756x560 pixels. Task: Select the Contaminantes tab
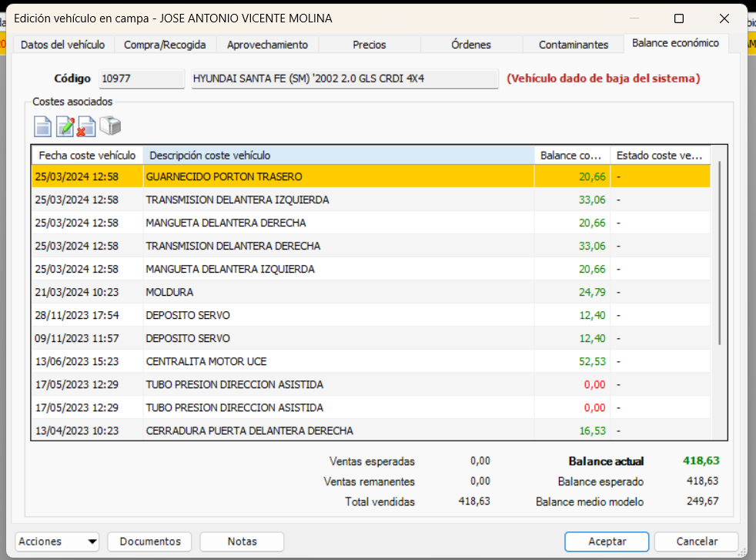pyautogui.click(x=573, y=45)
